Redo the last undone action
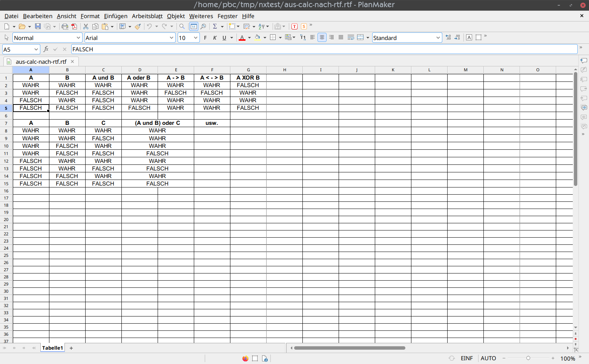589x364 pixels. point(164,26)
